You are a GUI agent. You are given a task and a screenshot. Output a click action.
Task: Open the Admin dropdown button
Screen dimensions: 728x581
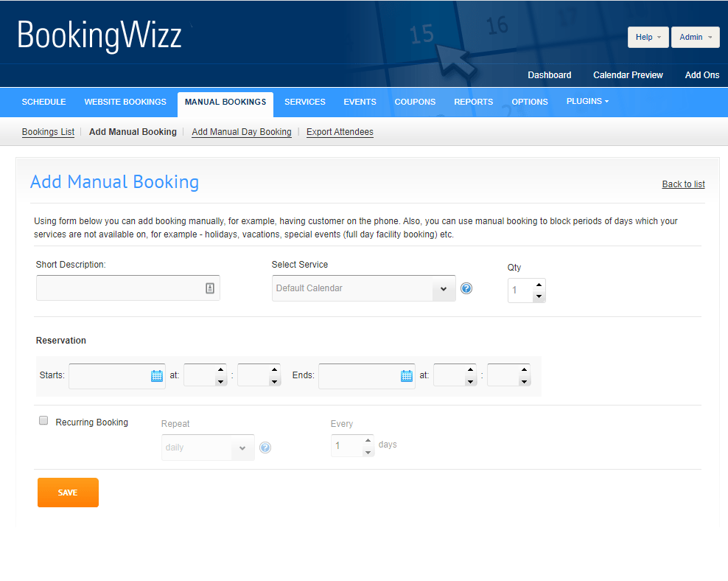(695, 37)
